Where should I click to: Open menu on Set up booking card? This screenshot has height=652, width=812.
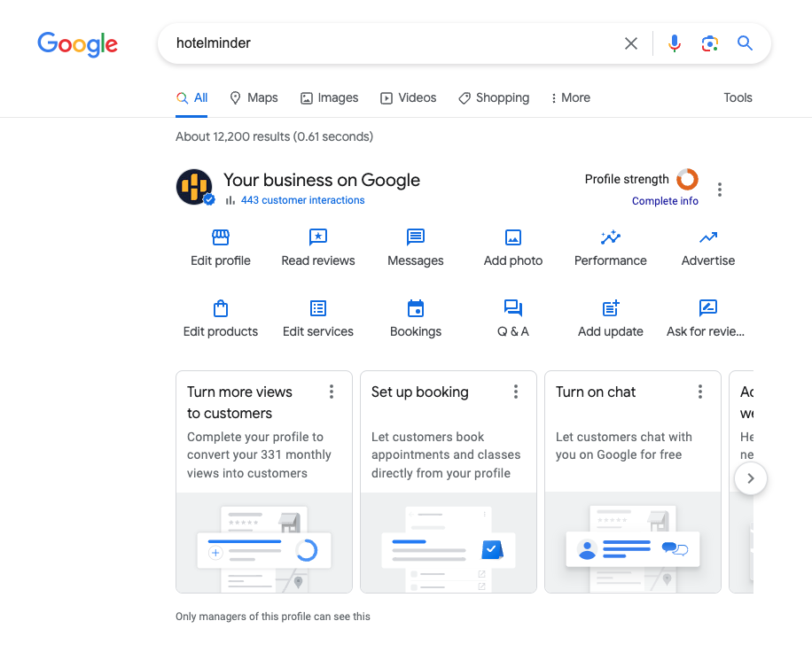point(516,392)
